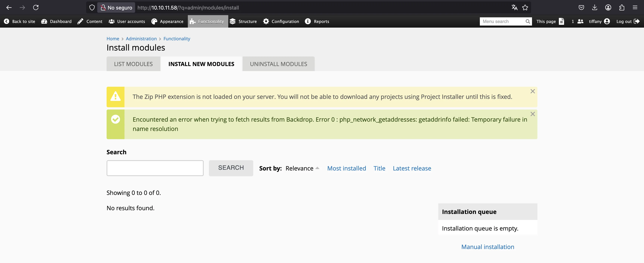This screenshot has height=263, width=644.
Task: Sort results by Most installed
Action: pos(346,168)
